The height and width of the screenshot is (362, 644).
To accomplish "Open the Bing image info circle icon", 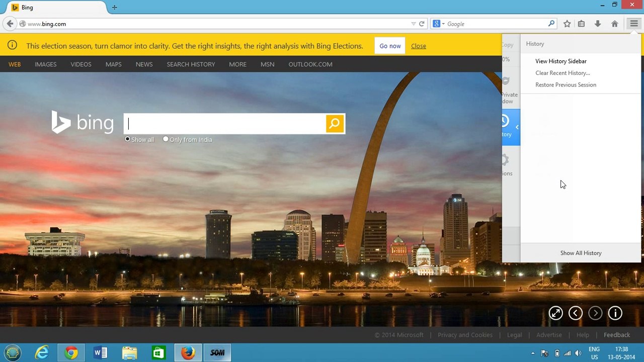I will pyautogui.click(x=615, y=313).
